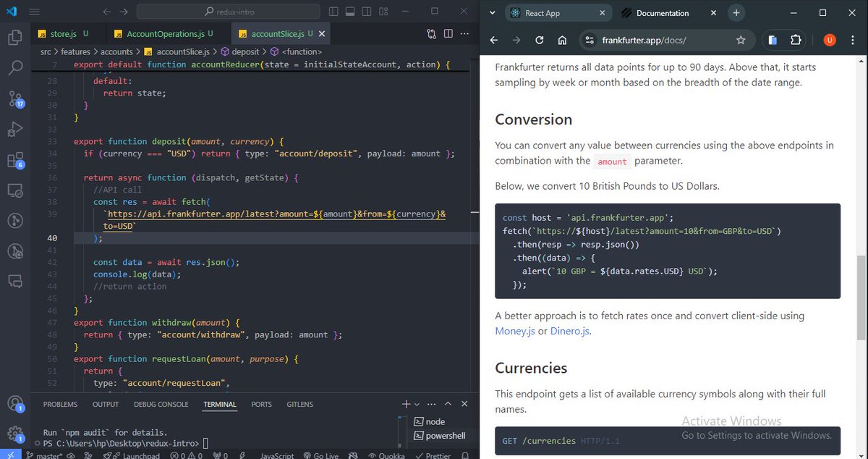Open Source Control view with 17 badge
Viewport: 868px width, 459px height.
tap(14, 98)
